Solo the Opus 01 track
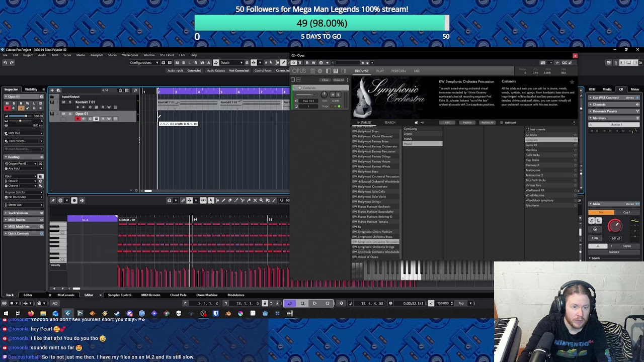This screenshot has height=362, width=644. point(70,114)
